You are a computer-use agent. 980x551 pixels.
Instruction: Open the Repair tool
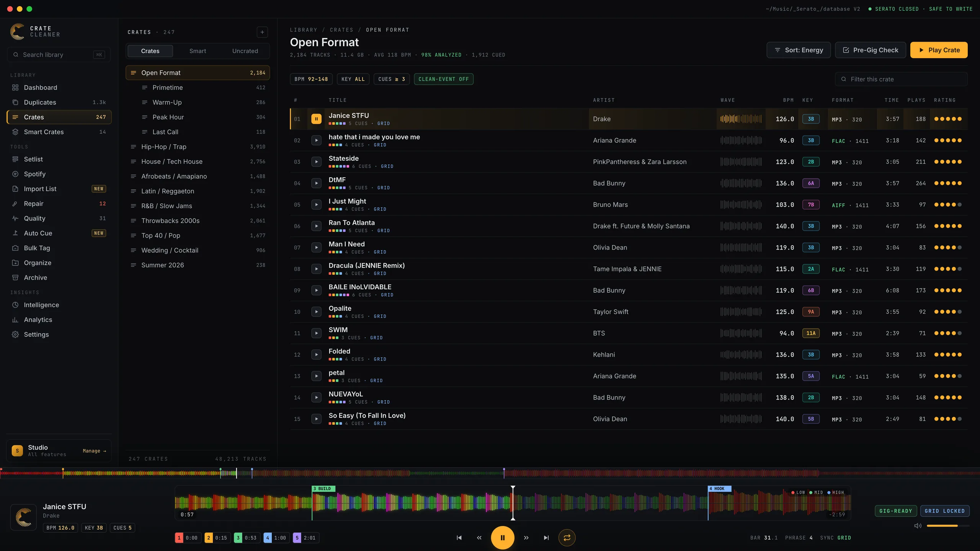tap(59, 204)
